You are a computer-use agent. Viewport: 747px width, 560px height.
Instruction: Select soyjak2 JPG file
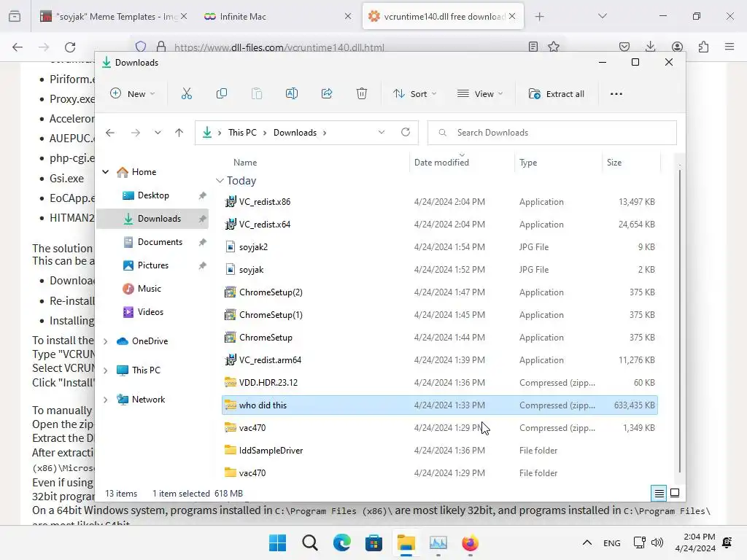click(439, 246)
